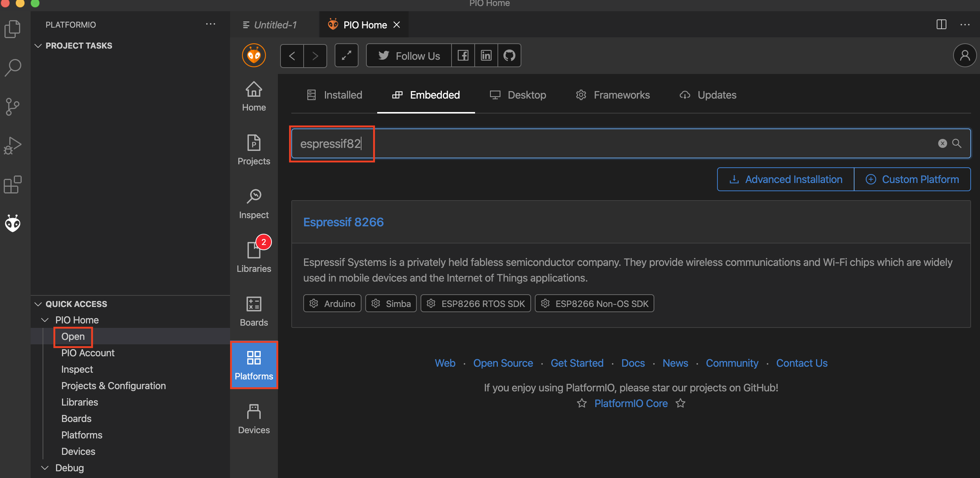Select Platforms in Quick Access tree
980x478 pixels.
82,435
